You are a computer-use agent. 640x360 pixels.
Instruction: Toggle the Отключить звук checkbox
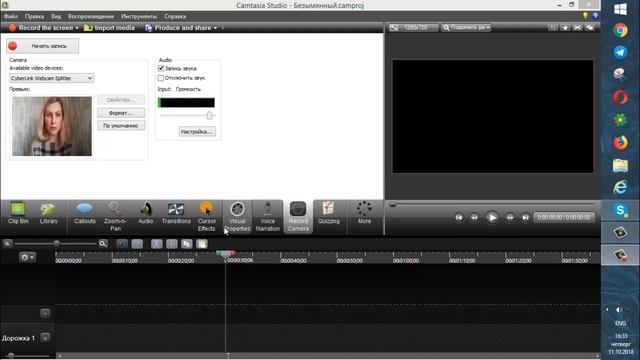[x=161, y=78]
